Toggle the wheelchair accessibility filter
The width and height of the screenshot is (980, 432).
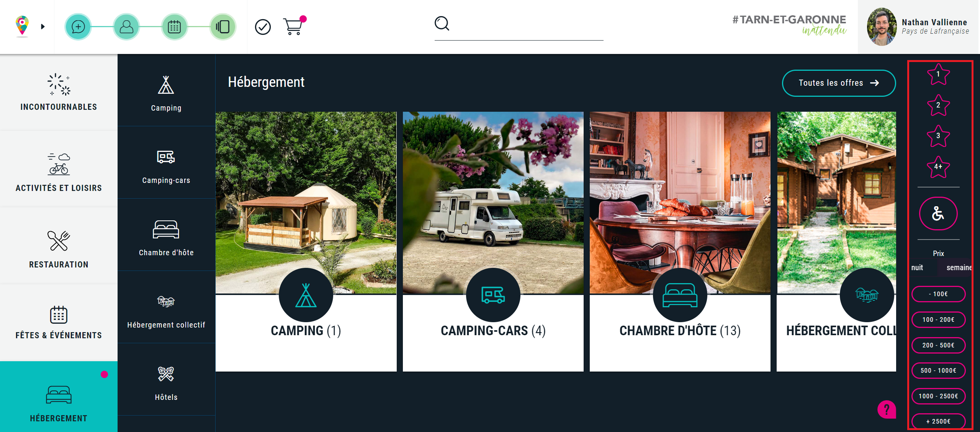pos(938,214)
